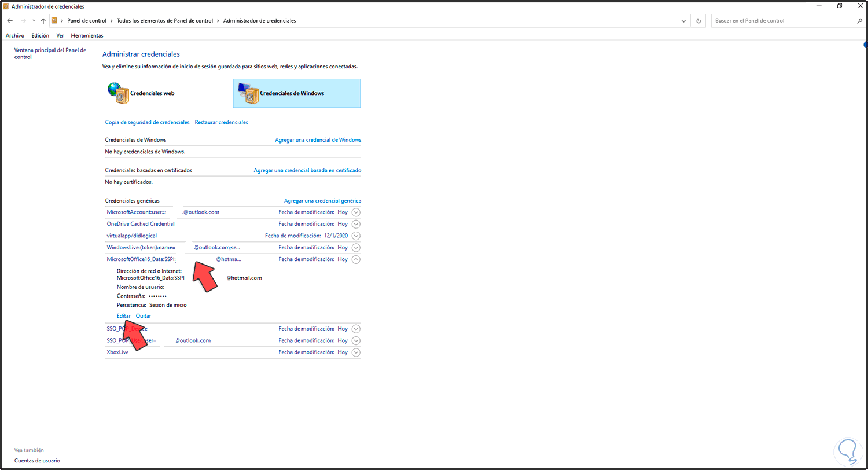Restore down the Administrador de credenciales window
Image resolution: width=868 pixels, height=470 pixels.
[840, 6]
